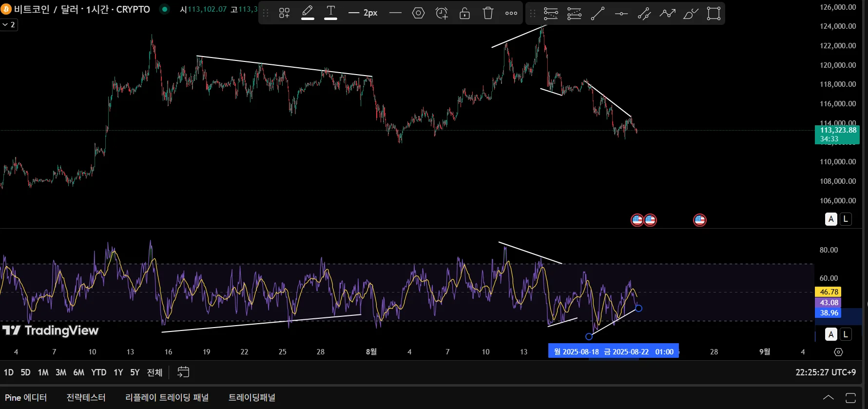Select the trend line tool
868x409 pixels.
click(x=598, y=13)
